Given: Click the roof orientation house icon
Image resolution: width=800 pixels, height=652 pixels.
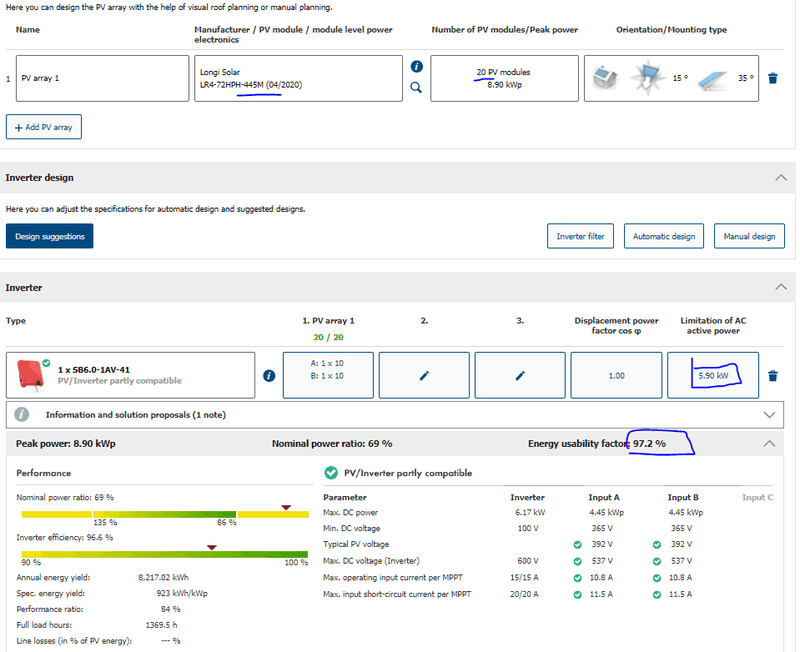Looking at the screenshot, I should click(x=603, y=78).
